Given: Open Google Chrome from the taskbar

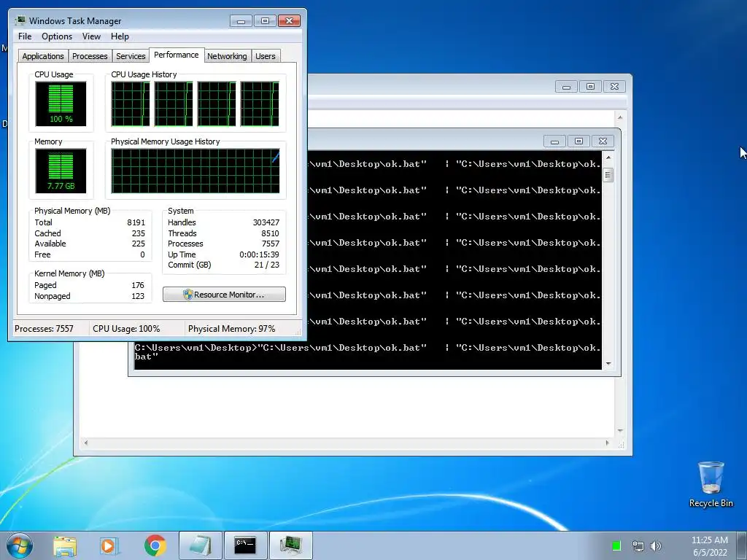Looking at the screenshot, I should click(155, 545).
